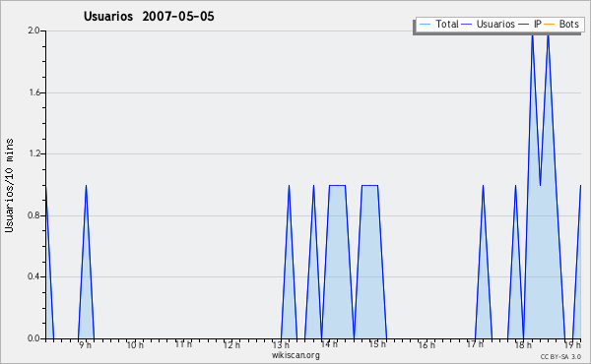Click the flat plateau before 15 h

click(369, 185)
